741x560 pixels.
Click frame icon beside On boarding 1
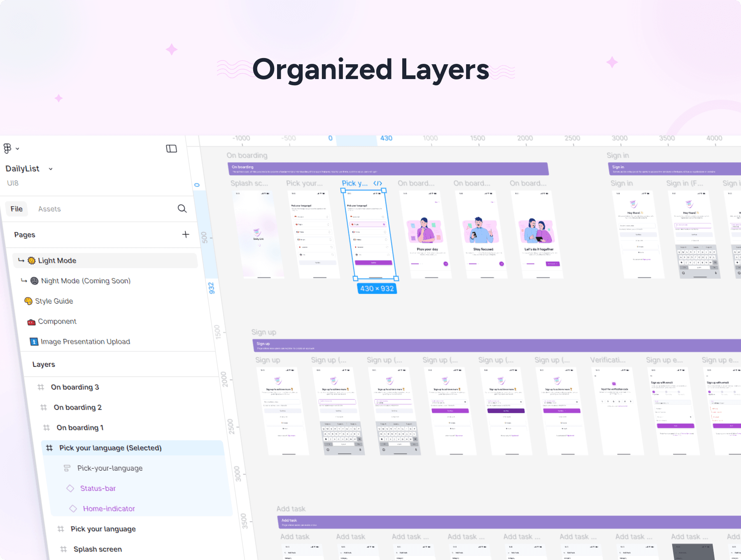pos(47,427)
